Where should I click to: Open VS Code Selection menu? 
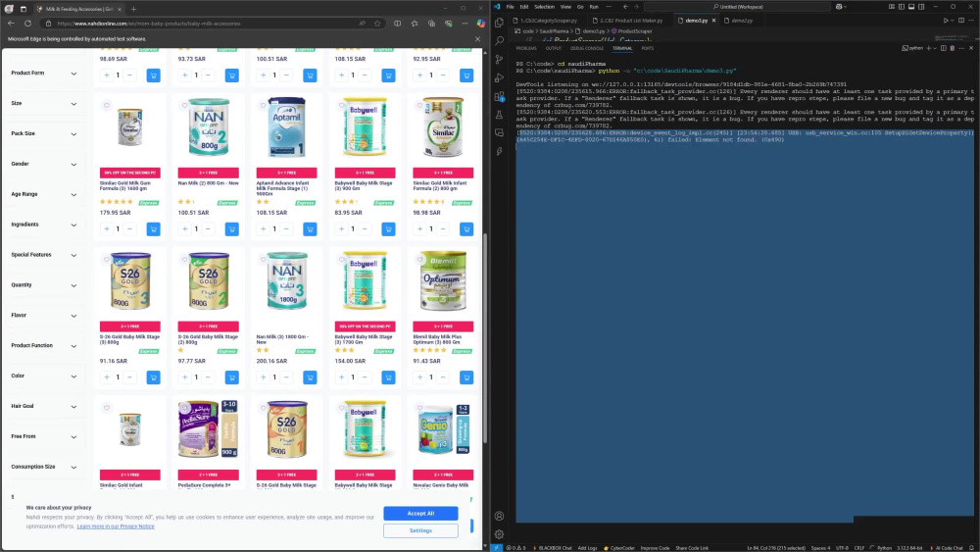(x=544, y=7)
